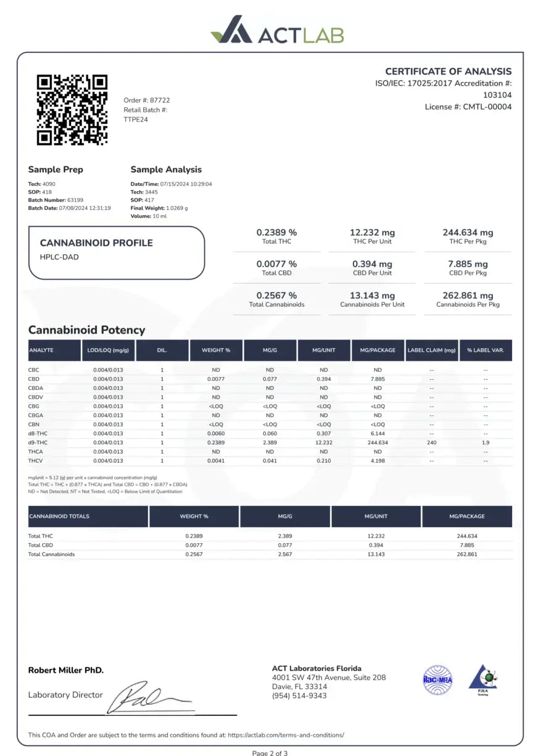Viewport: 533px width, 756px height.
Task: Select the LOD/LOQ (mg/g) column header
Action: pos(108,350)
